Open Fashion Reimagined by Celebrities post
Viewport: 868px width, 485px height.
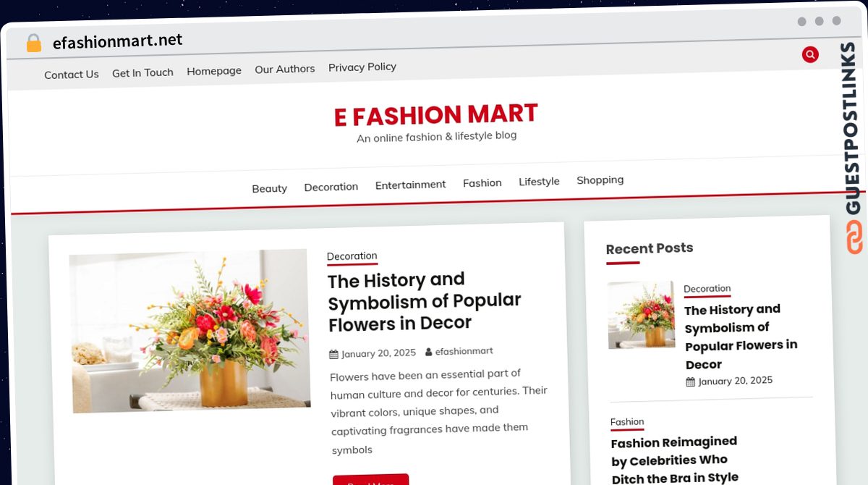(675, 460)
